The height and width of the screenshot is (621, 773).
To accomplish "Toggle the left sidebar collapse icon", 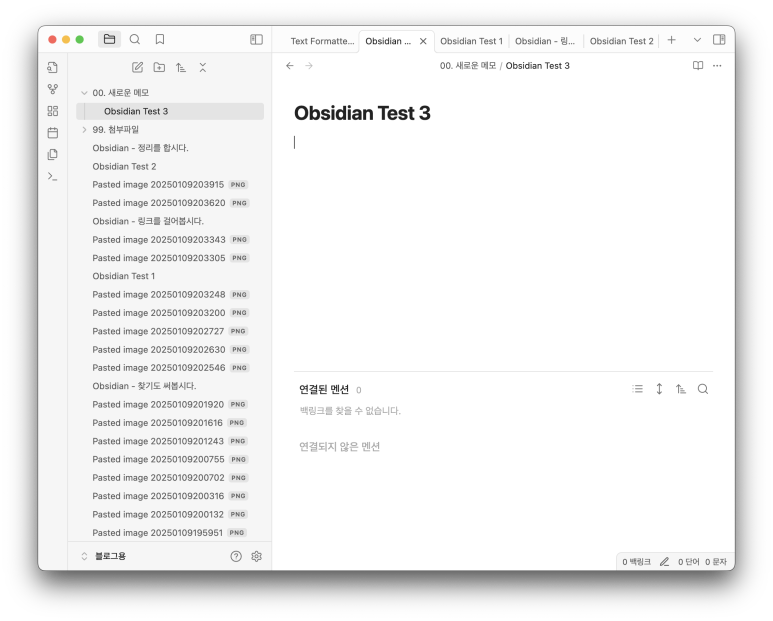I will (x=256, y=39).
